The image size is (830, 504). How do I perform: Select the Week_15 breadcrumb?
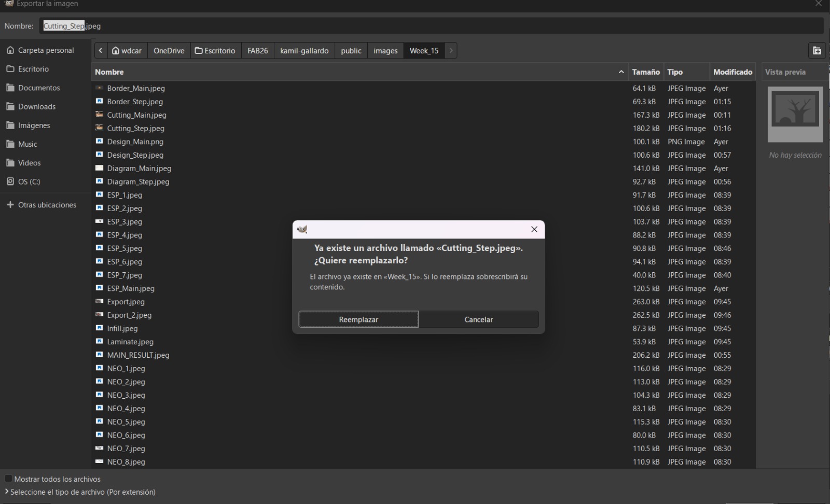tap(424, 50)
